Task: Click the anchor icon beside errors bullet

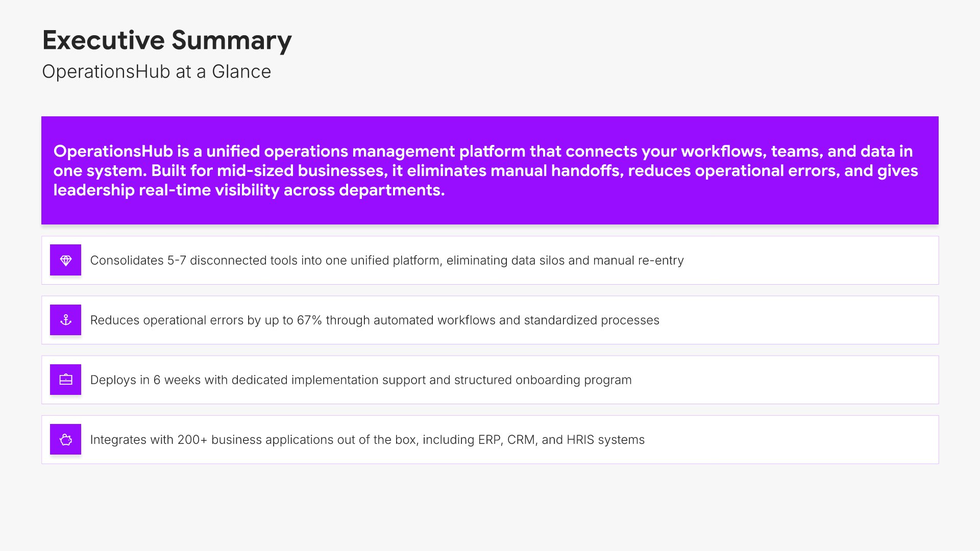Action: point(65,320)
